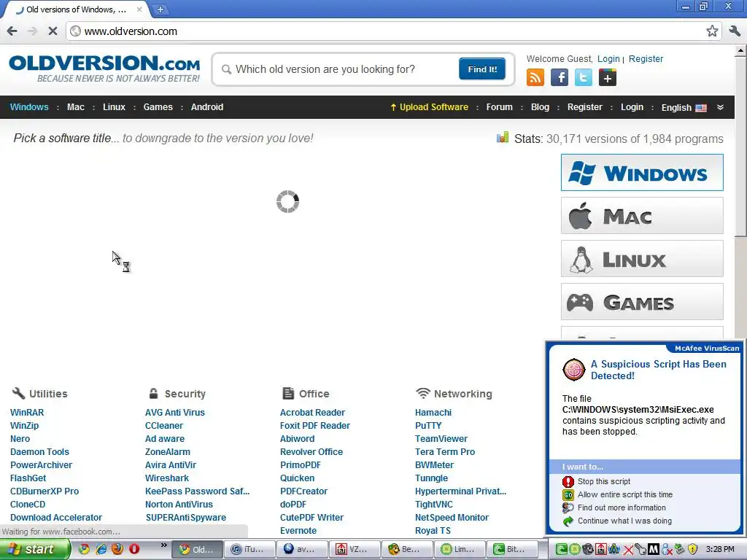Image resolution: width=747 pixels, height=560 pixels.
Task: Click the red X tray icon
Action: click(628, 550)
